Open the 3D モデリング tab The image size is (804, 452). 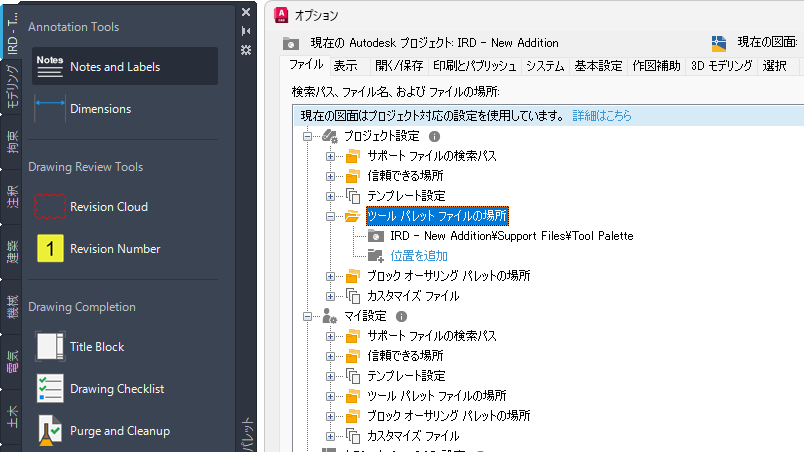(x=721, y=66)
